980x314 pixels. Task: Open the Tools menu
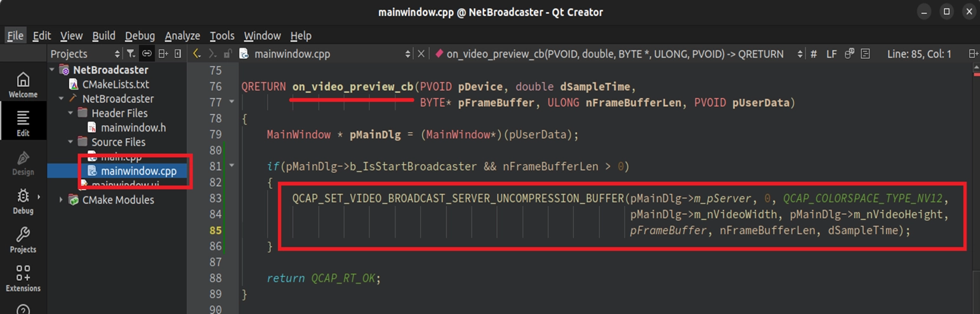pyautogui.click(x=222, y=36)
